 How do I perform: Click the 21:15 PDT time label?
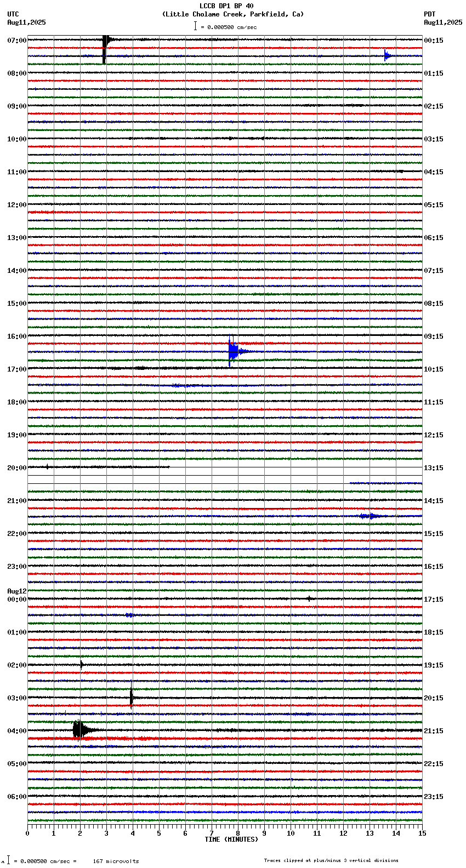434,731
